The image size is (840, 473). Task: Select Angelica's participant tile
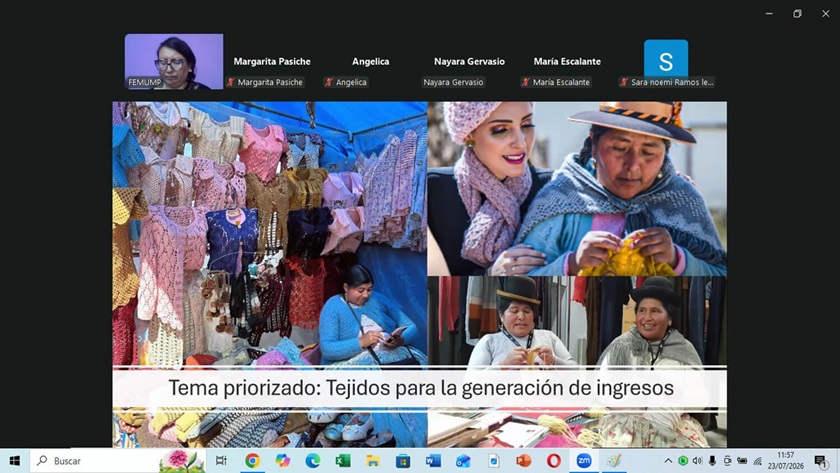coord(371,62)
